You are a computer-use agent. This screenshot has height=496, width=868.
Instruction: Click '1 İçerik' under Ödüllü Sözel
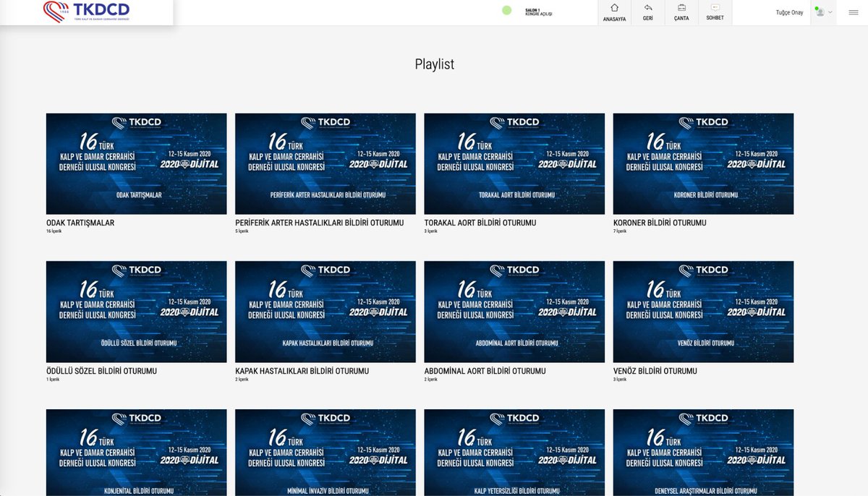point(53,379)
